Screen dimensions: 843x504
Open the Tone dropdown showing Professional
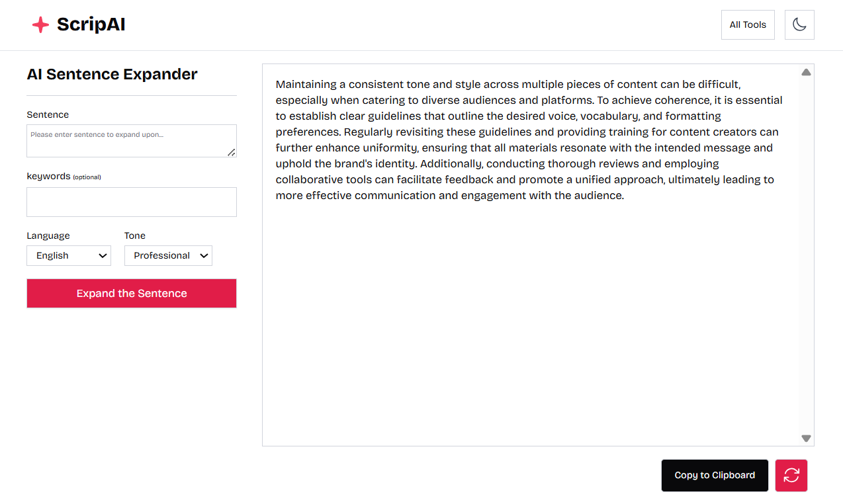[168, 256]
